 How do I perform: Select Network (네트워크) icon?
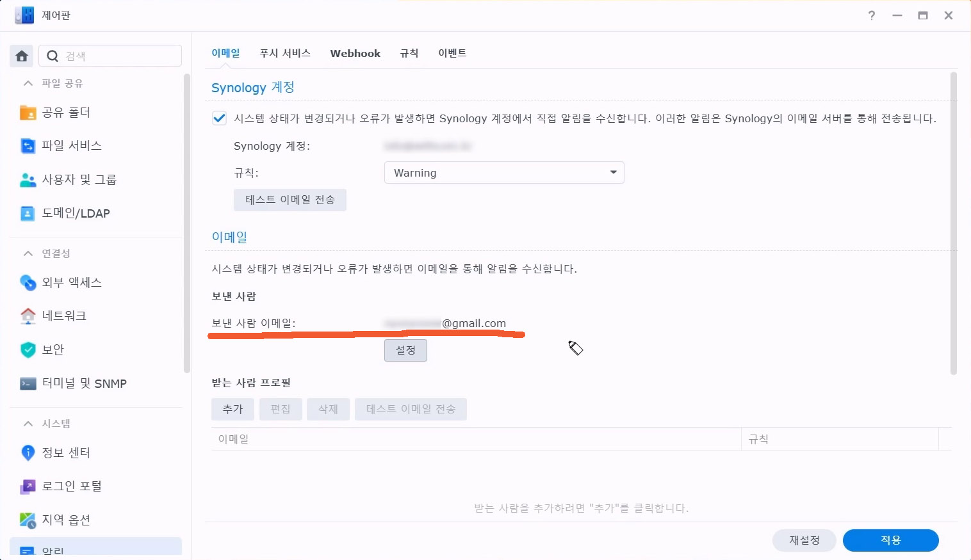[x=28, y=316]
